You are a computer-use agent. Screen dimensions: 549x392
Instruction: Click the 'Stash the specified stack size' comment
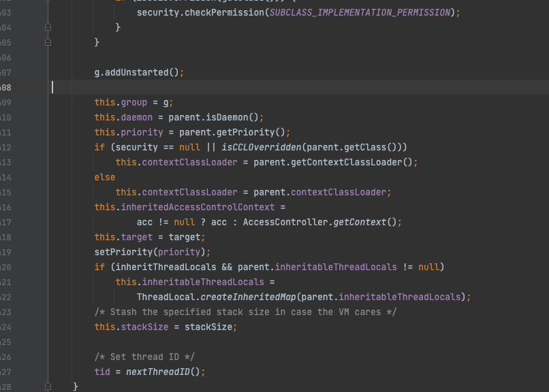point(245,312)
